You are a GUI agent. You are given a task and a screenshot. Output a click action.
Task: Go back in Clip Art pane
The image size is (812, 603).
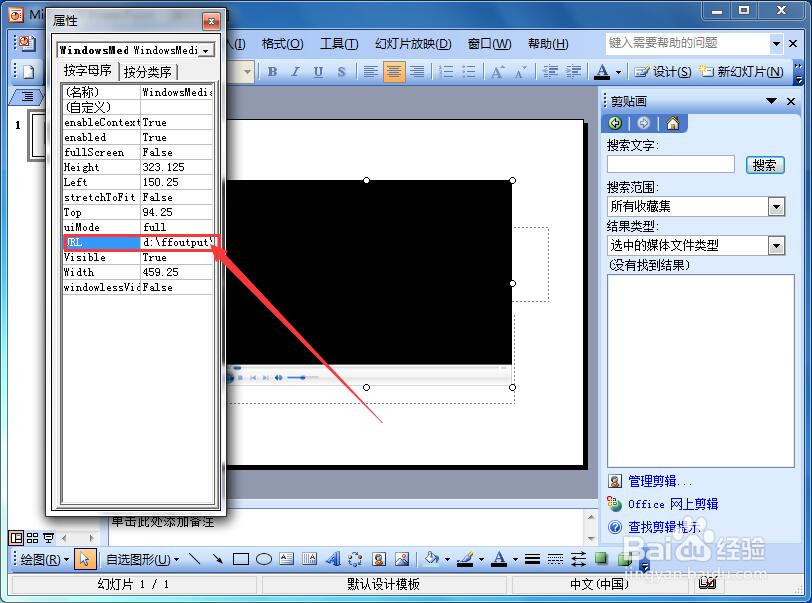(x=615, y=123)
